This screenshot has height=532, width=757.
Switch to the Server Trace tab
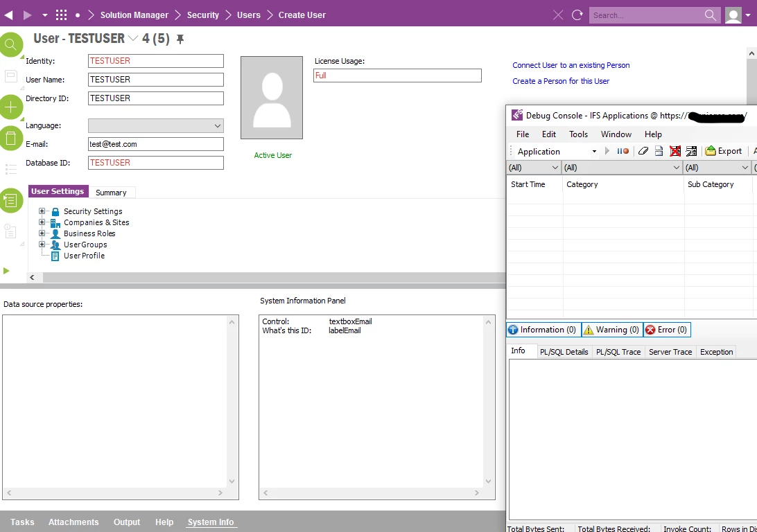[x=670, y=352]
